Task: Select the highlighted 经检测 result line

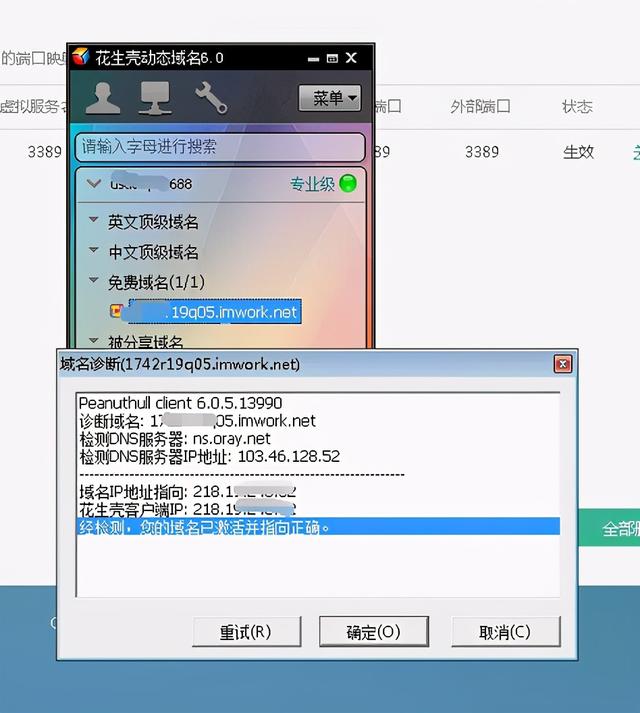Action: pyautogui.click(x=318, y=527)
